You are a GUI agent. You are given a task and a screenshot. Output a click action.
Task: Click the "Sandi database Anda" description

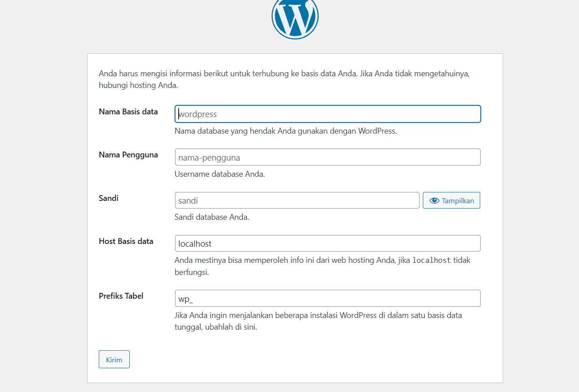coord(211,217)
